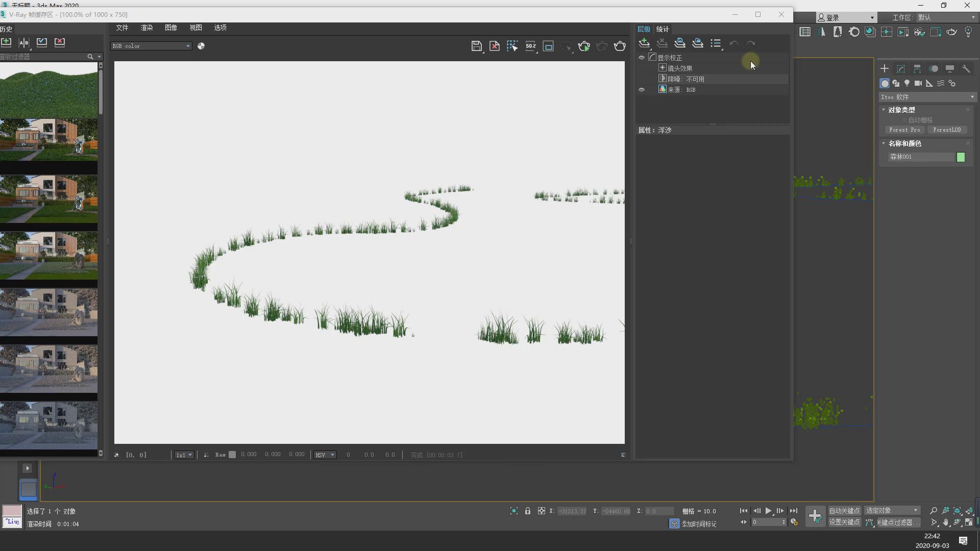
Task: Switch to the 统计 tab
Action: pyautogui.click(x=662, y=29)
